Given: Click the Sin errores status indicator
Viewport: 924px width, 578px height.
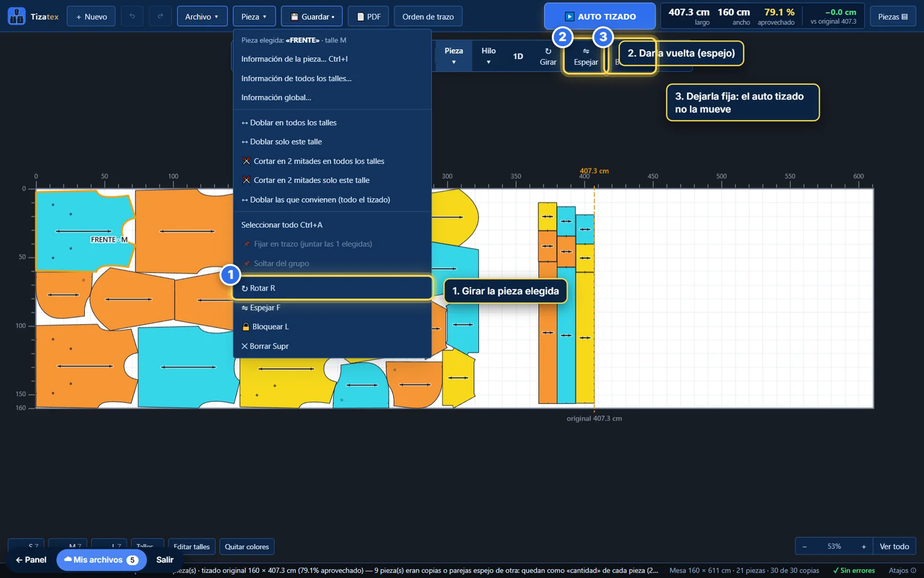Looking at the screenshot, I should coord(854,570).
